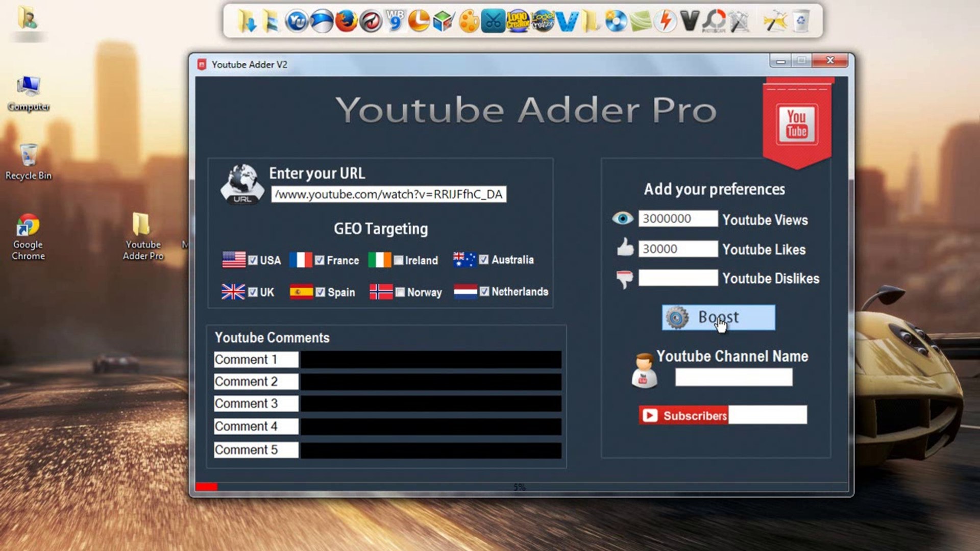
Task: Select Comment 3 input field
Action: coord(431,404)
